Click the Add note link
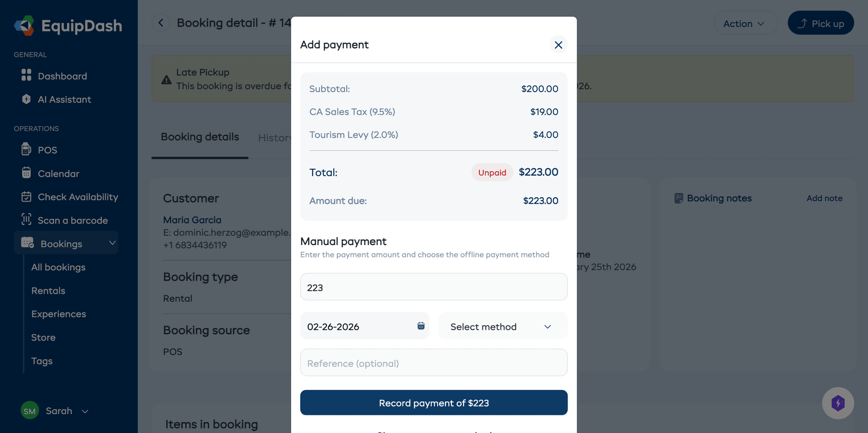 tap(825, 198)
